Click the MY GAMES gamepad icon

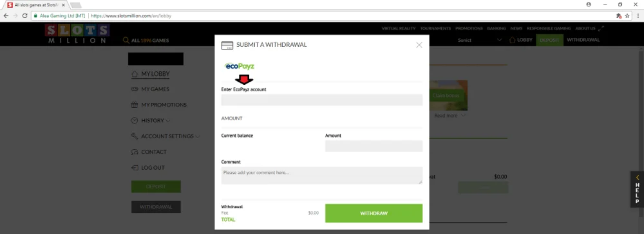[x=135, y=89]
